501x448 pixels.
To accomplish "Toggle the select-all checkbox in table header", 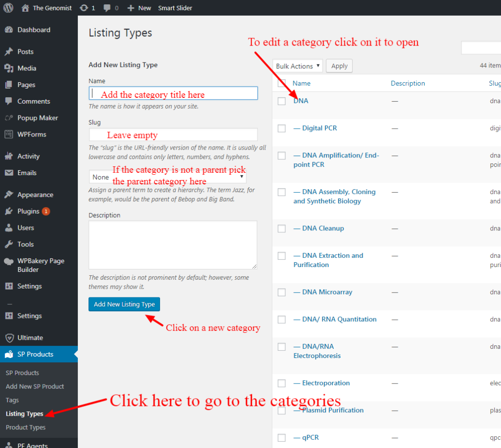I will [x=281, y=83].
